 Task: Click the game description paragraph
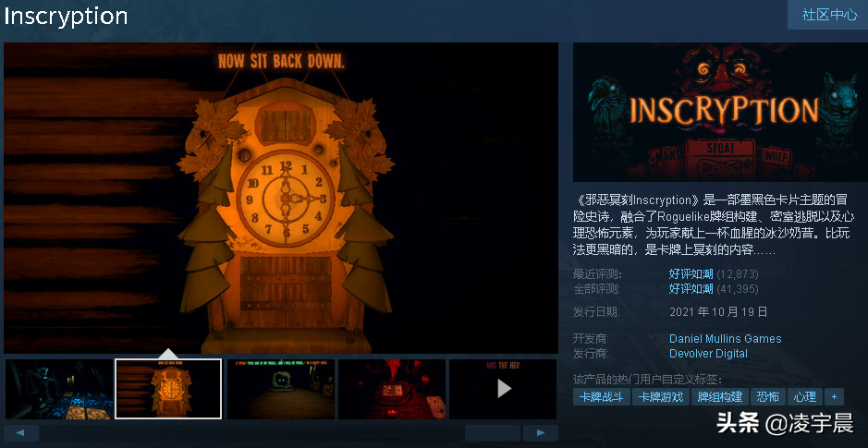(x=714, y=224)
